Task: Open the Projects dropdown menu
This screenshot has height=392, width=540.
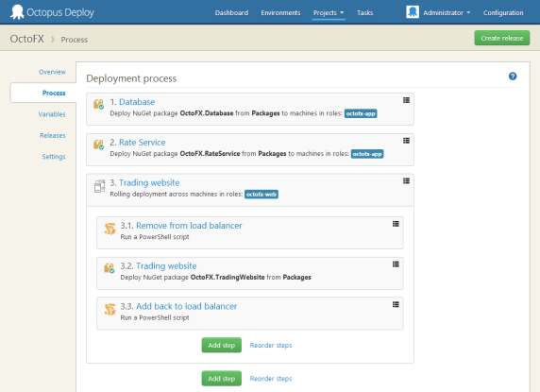Action: coord(329,12)
